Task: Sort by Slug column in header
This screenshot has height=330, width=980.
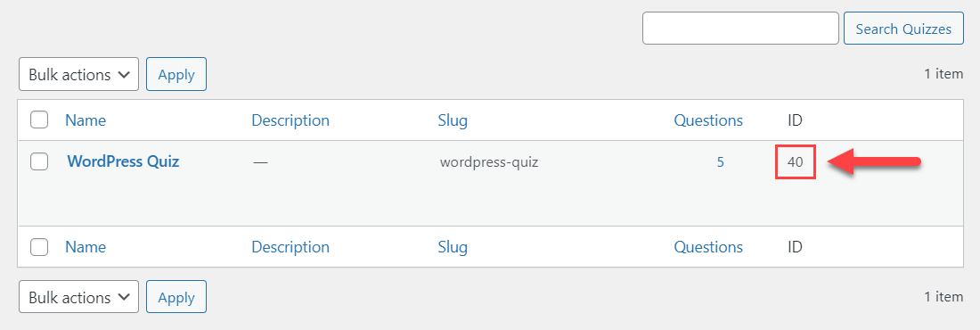Action: [453, 120]
